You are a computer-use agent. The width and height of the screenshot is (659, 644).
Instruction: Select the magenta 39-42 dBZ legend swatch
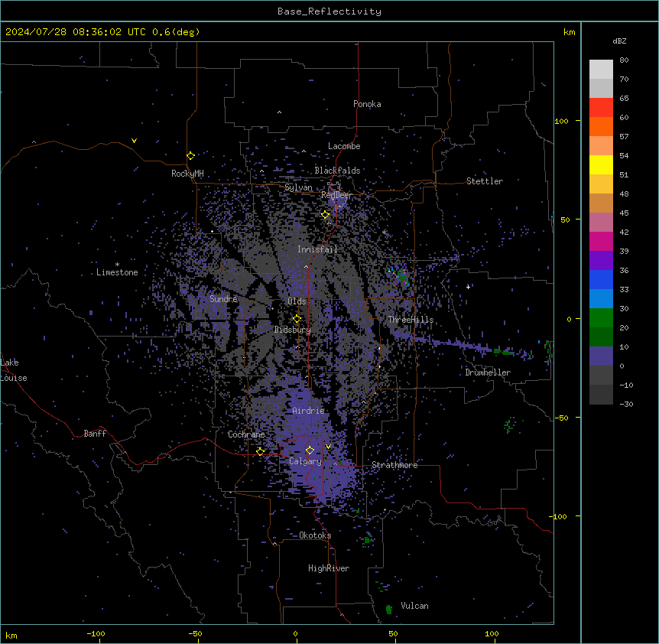[x=601, y=241]
